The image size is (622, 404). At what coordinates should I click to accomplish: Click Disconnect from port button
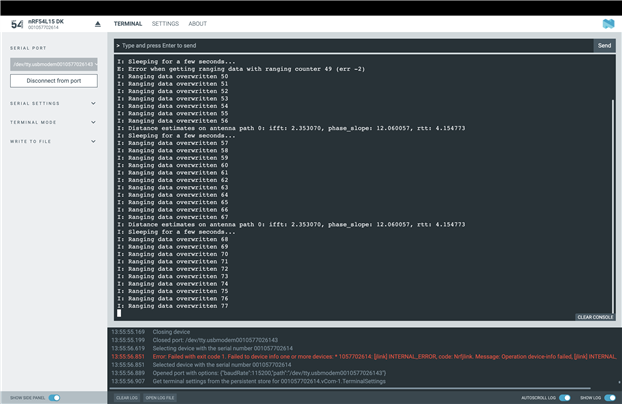click(x=54, y=81)
